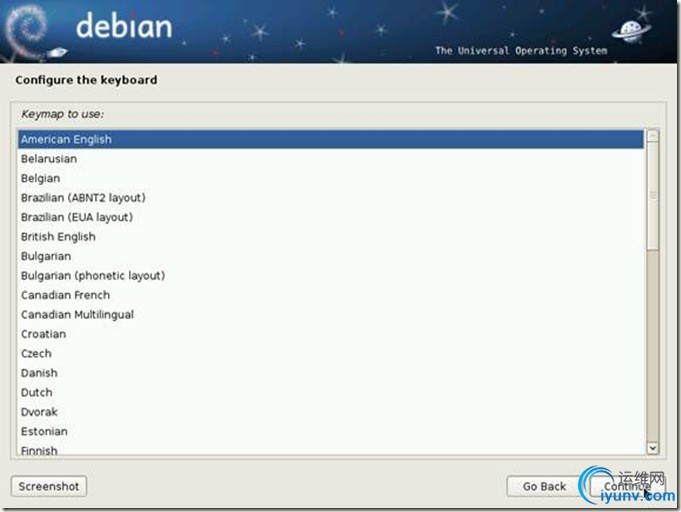Choose the Danish keymap
The image size is (681, 512).
[331, 373]
